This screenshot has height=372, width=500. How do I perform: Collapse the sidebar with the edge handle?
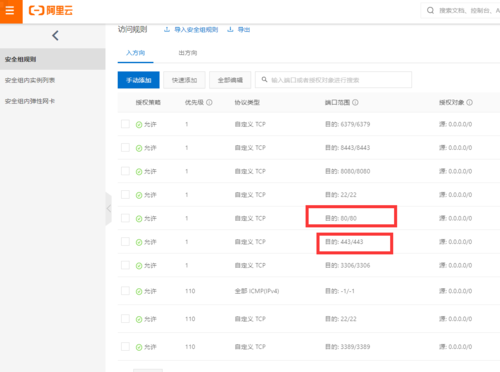[x=109, y=209]
